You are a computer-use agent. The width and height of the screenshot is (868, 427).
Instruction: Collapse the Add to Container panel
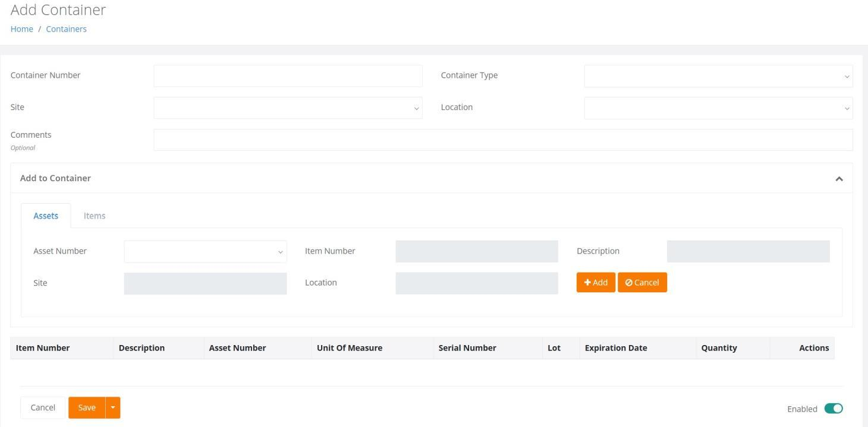[x=839, y=179]
